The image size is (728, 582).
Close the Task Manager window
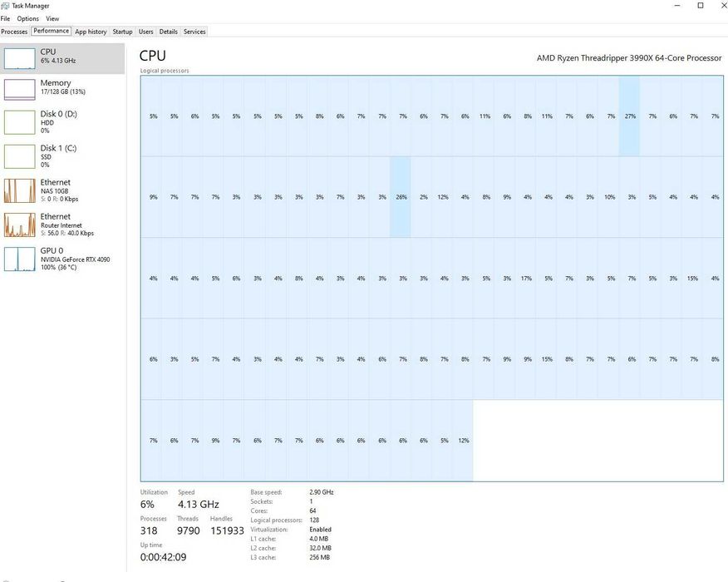point(723,6)
